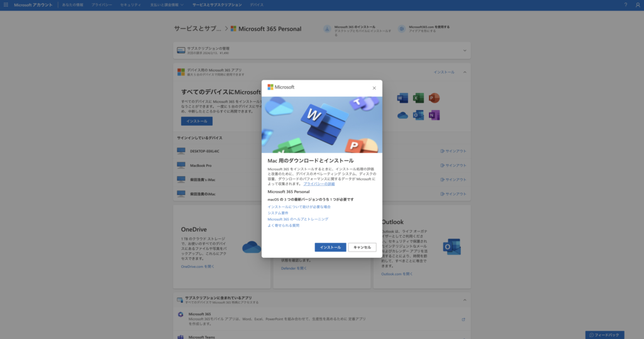Click 'Mac 用のダウンロードとインストール' dialog heading
The width and height of the screenshot is (644, 339).
[x=311, y=160]
